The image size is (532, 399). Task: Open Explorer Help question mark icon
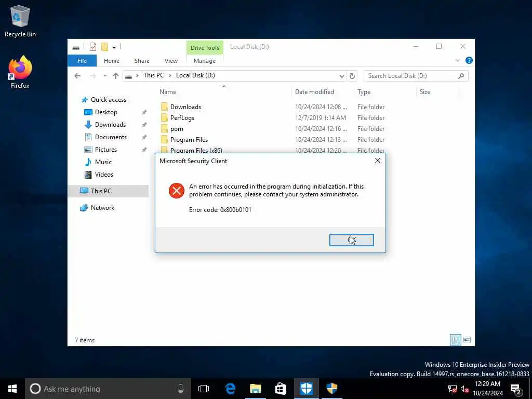469,60
